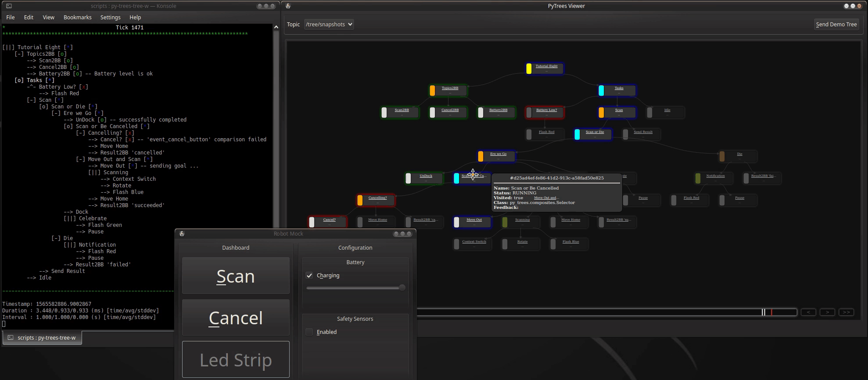Click the Move Home node beside Scanning
The image size is (868, 380).
569,222
